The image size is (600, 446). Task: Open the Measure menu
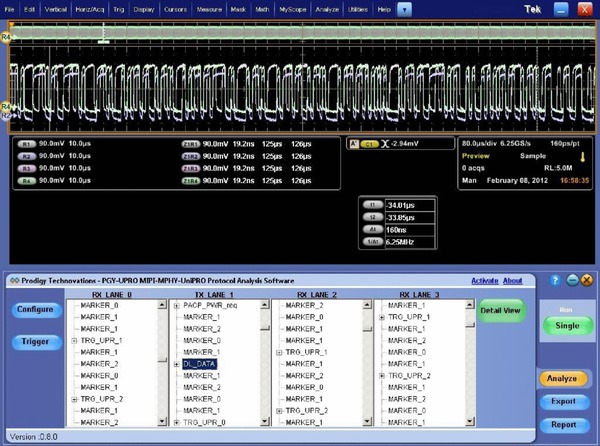[x=209, y=10]
